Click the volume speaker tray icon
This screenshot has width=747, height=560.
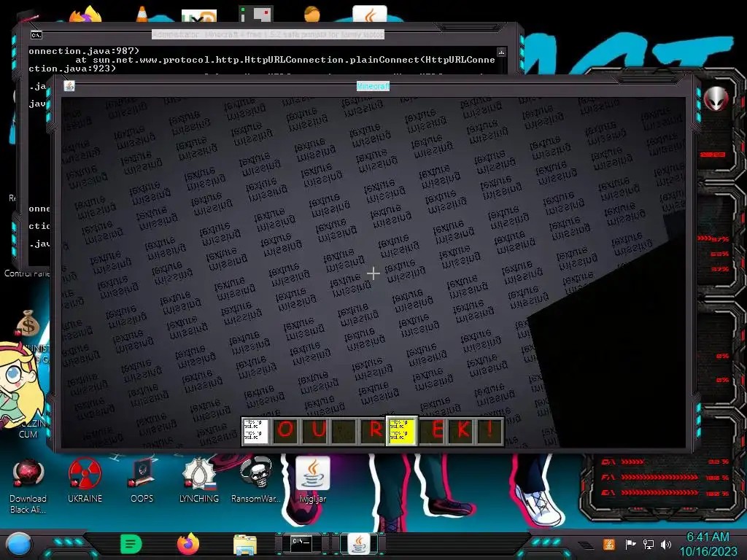click(x=666, y=544)
